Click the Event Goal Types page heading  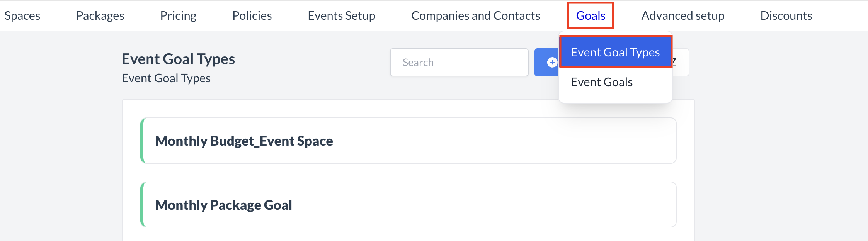(178, 59)
